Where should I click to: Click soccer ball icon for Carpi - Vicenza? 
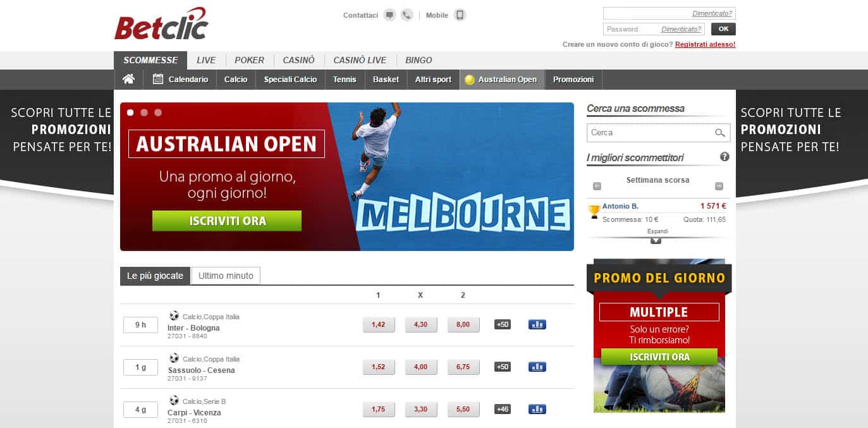click(x=174, y=400)
